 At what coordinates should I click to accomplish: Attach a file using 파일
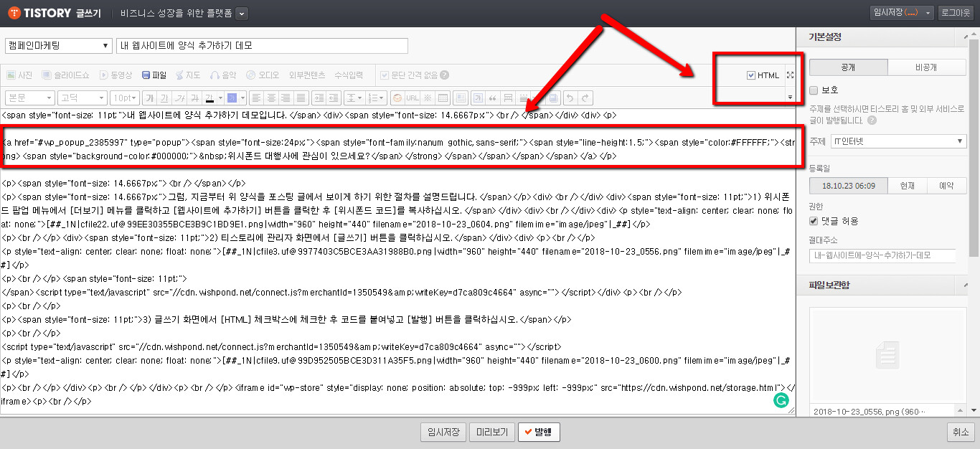[154, 75]
